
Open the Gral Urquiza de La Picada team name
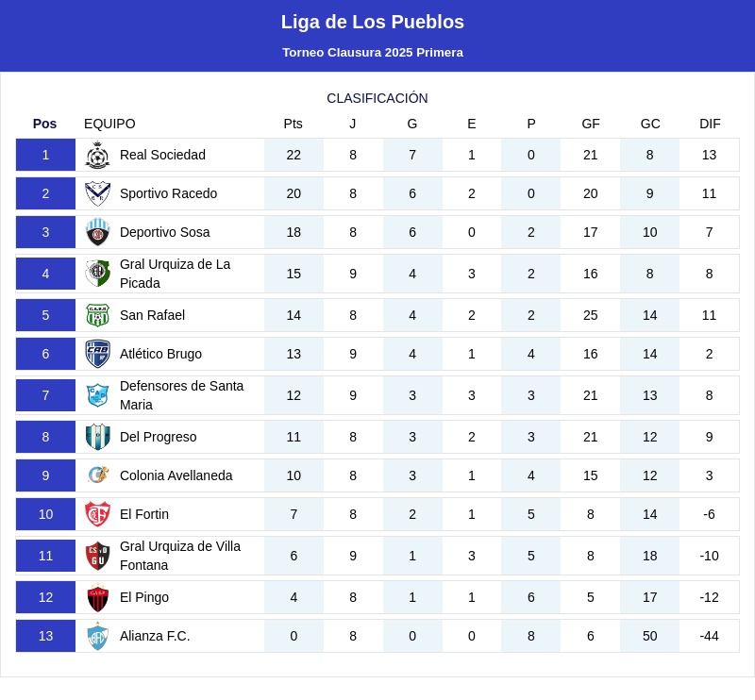(175, 274)
